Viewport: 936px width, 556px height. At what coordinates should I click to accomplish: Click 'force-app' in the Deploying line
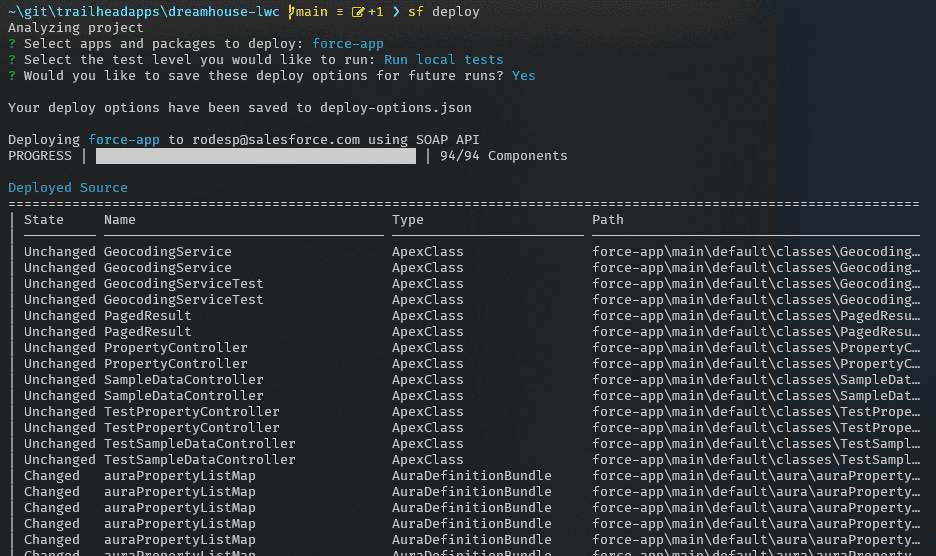[x=124, y=140]
